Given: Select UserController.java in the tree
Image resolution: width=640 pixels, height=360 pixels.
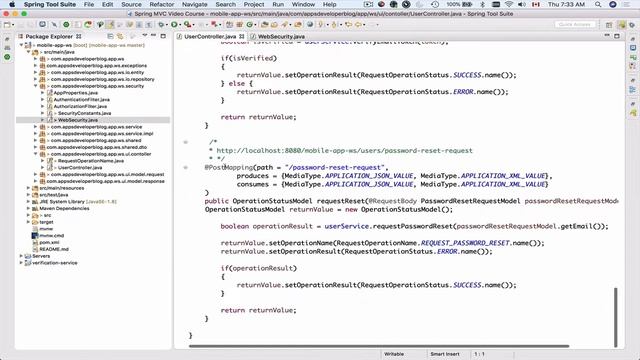Looking at the screenshot, I should (80, 168).
